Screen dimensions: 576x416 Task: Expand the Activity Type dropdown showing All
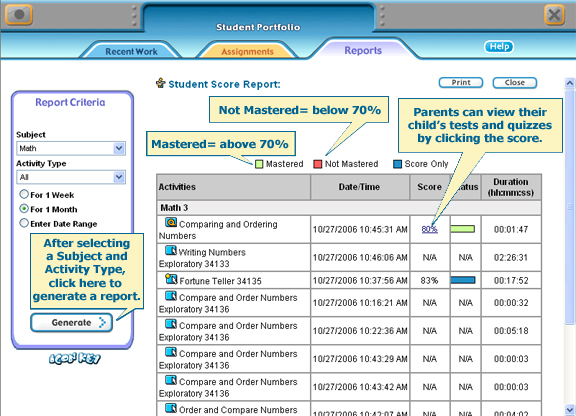71,177
